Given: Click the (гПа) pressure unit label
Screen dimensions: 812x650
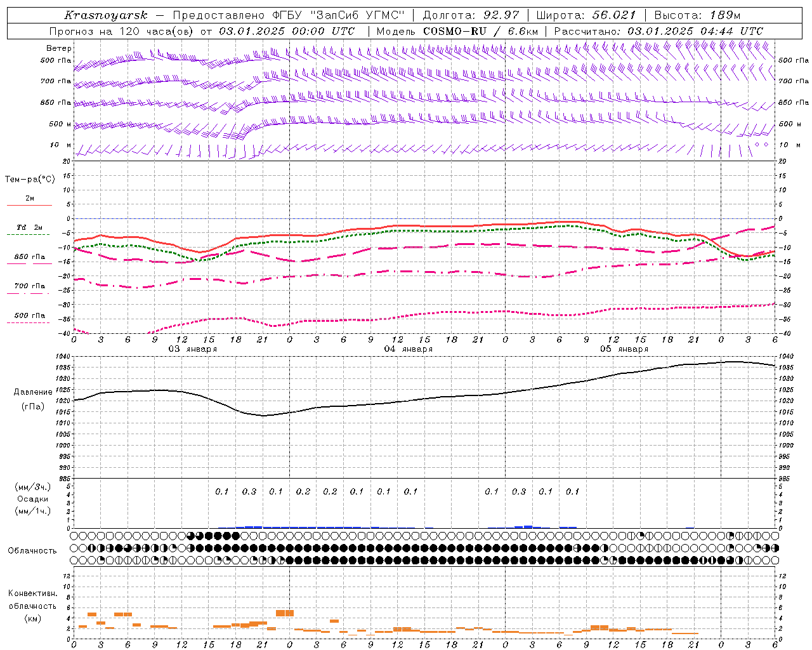Looking at the screenshot, I should point(33,407).
